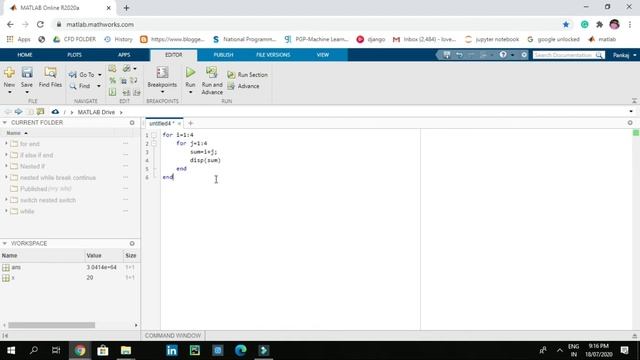The width and height of the screenshot is (640, 360).
Task: Click the search documentation magnifier
Action: (599, 55)
